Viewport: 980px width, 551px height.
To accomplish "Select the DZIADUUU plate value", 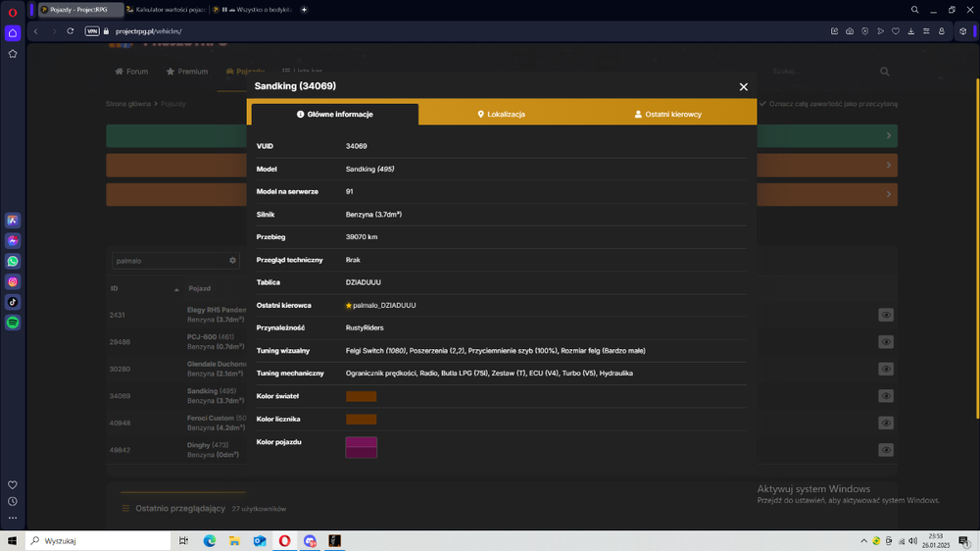I will pyautogui.click(x=364, y=282).
